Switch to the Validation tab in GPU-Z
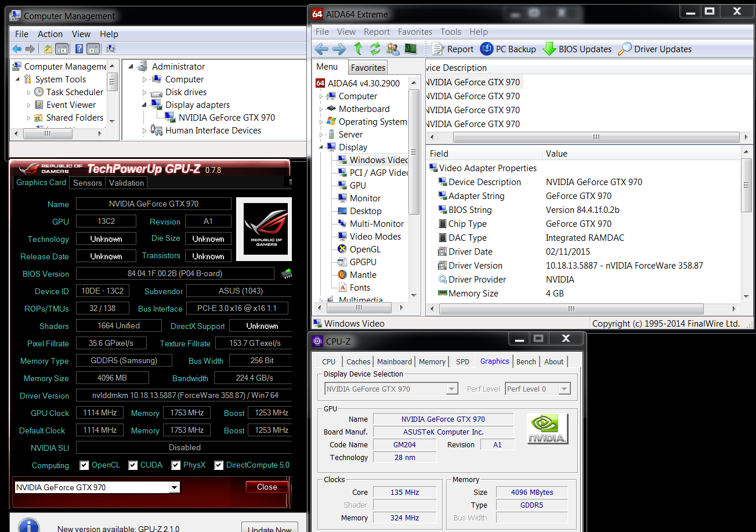The image size is (756, 532). click(126, 183)
